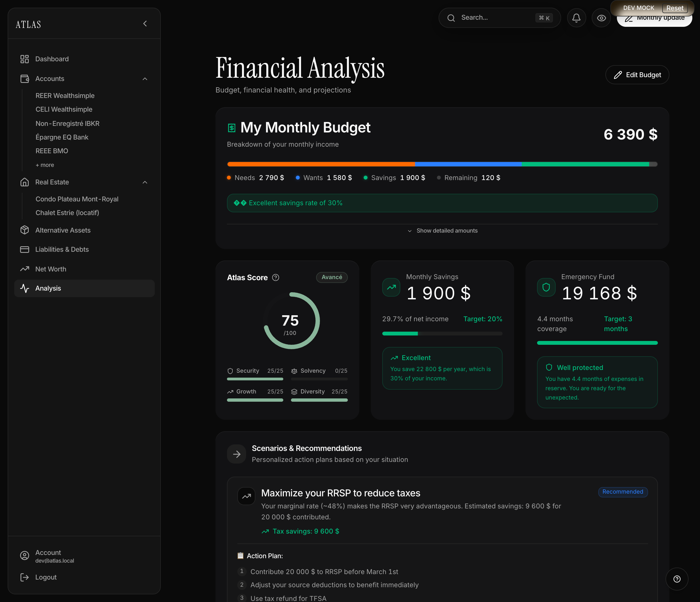Click the Emergency Fund shield icon
Viewport: 700px width, 602px height.
tap(546, 287)
